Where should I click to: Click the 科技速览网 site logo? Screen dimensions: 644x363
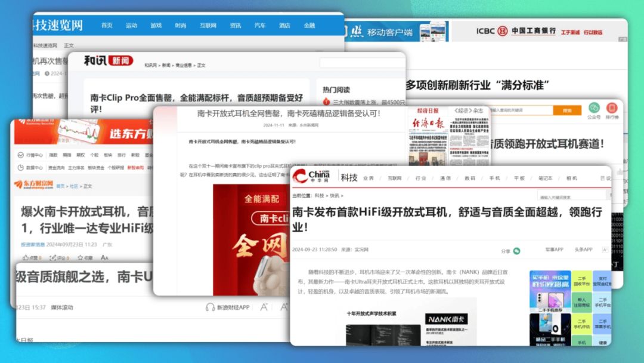(58, 25)
